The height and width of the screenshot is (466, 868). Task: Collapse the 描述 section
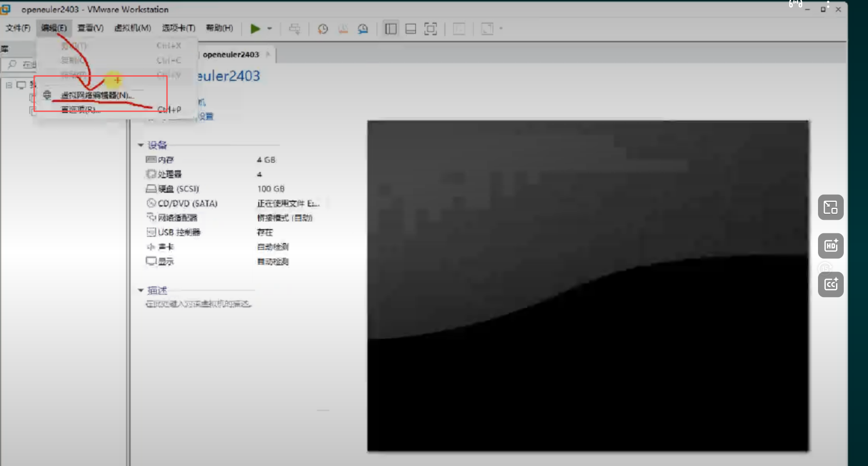point(141,290)
